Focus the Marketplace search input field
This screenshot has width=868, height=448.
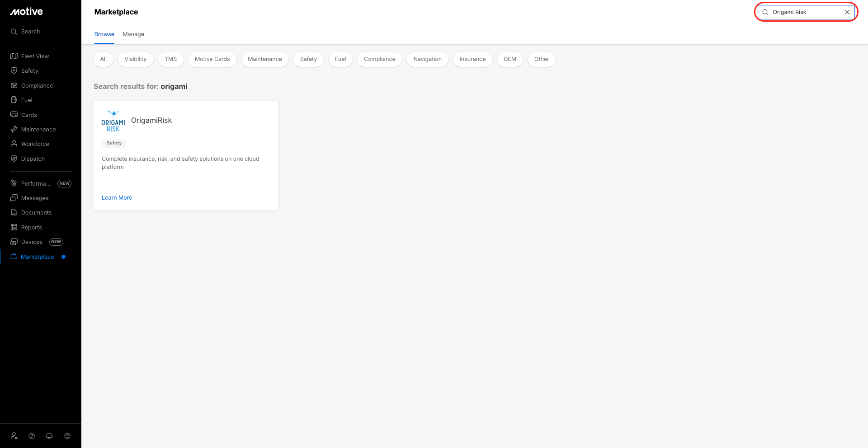click(806, 12)
